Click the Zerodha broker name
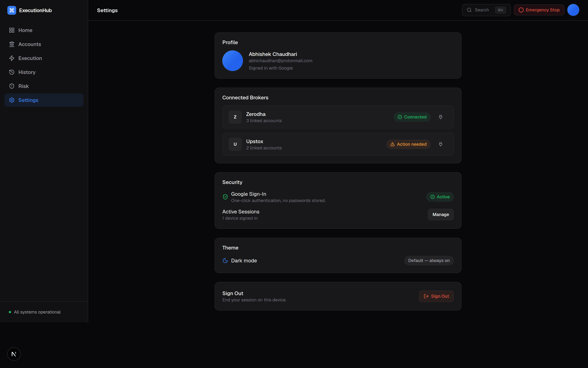Screen dimensions: 588x368 256,114
